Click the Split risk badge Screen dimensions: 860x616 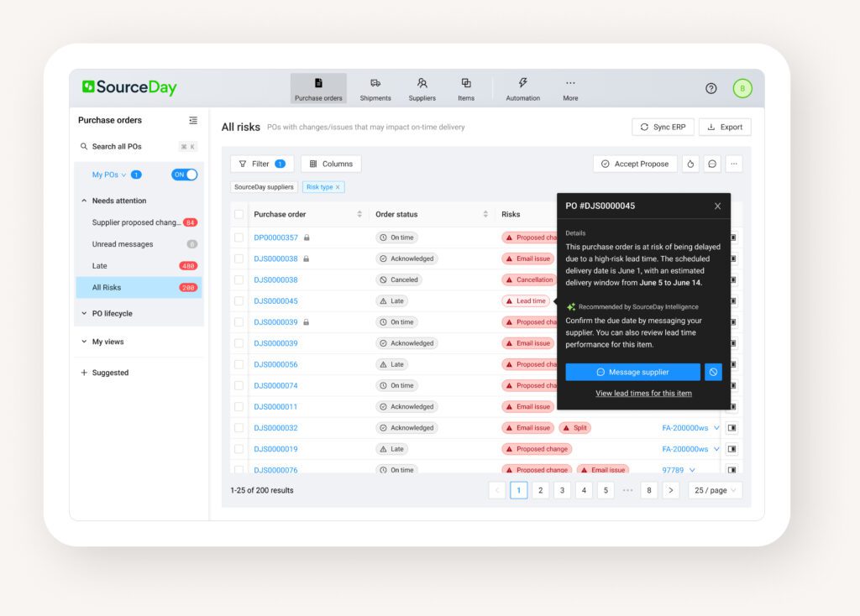[574, 428]
